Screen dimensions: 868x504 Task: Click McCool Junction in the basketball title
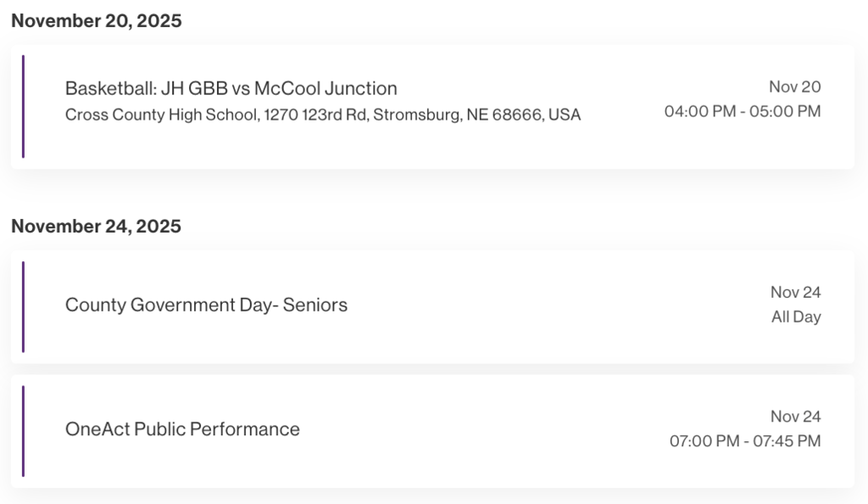tap(325, 88)
